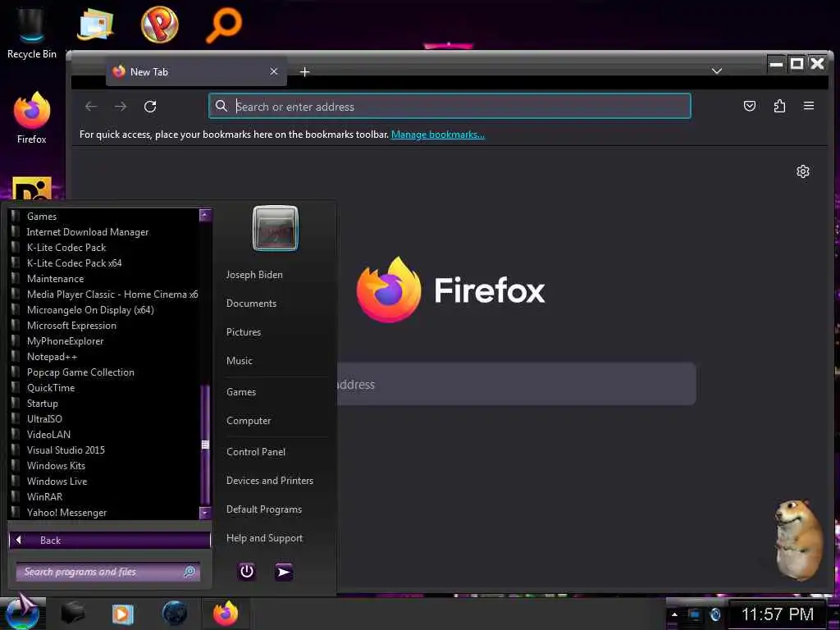Open the Windows Live Mail desktop icon
840x630 pixels.
pyautogui.click(x=95, y=25)
